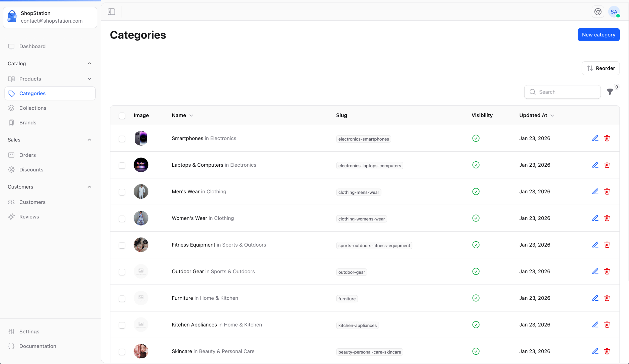Click the electronics-smartphones slug badge
Viewport: 629px width, 364px height.
(x=364, y=139)
